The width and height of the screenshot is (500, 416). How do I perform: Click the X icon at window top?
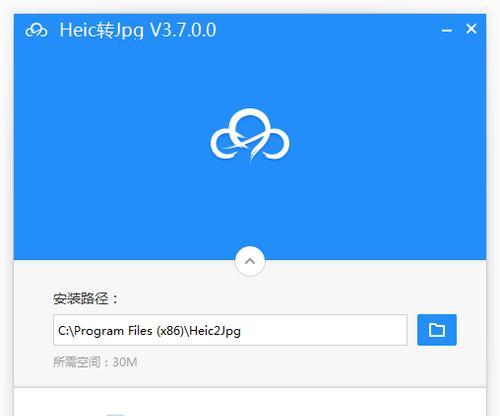[471, 29]
